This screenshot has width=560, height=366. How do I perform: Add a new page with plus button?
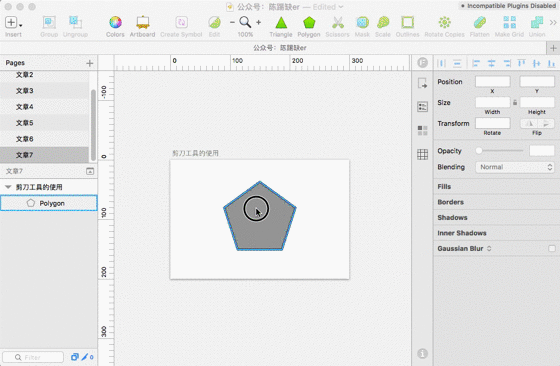click(90, 64)
